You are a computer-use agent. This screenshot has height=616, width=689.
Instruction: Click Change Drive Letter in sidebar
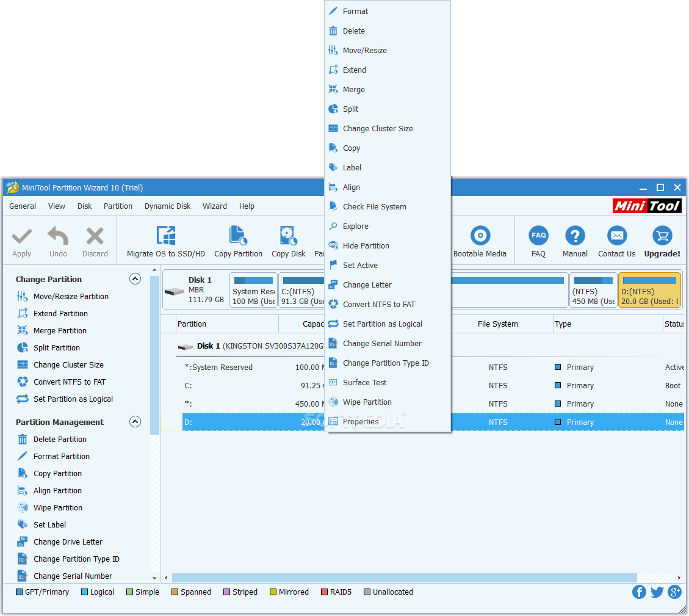point(60,542)
